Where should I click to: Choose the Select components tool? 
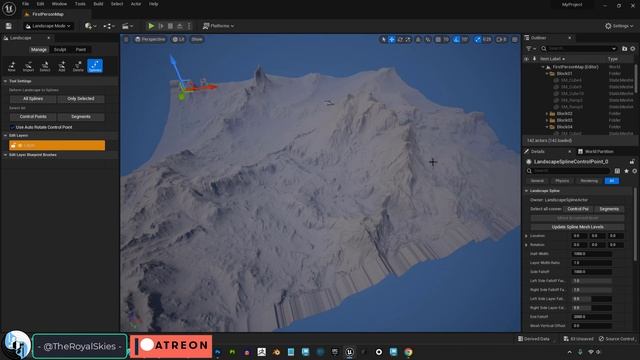(x=45, y=66)
